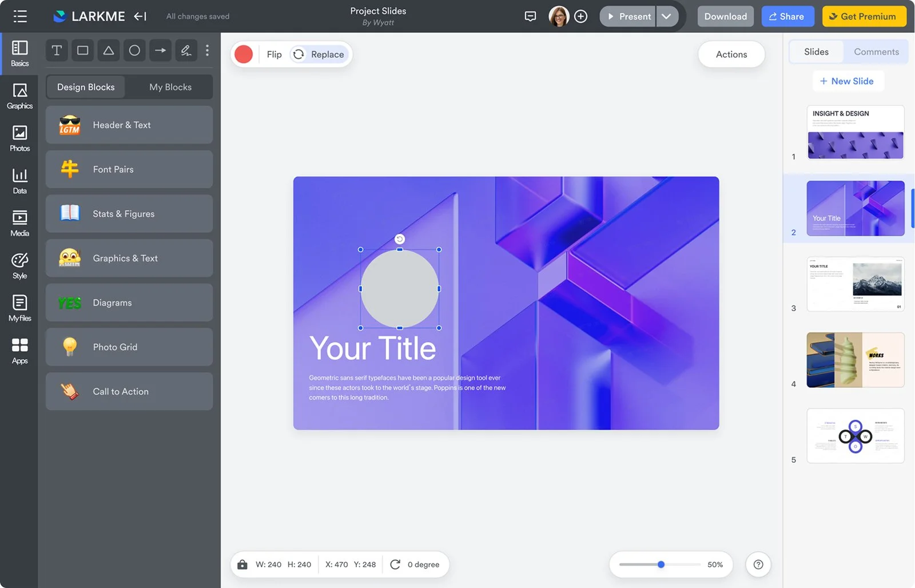This screenshot has width=915, height=588.
Task: Click the Present button
Action: tap(628, 16)
